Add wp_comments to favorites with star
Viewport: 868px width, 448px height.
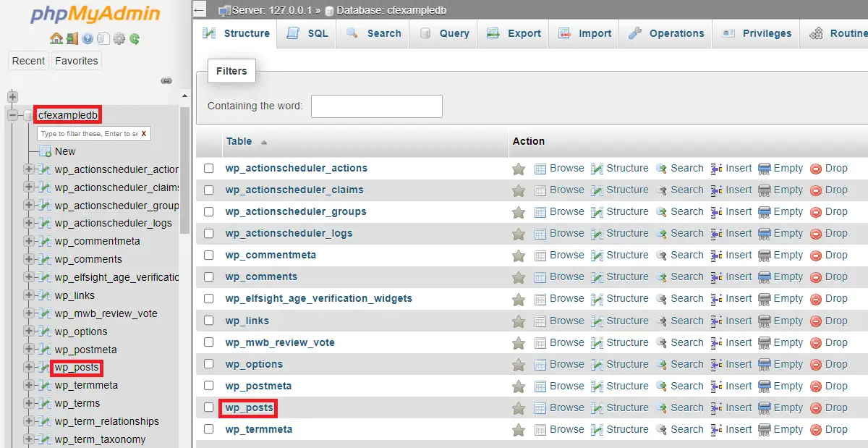point(519,277)
